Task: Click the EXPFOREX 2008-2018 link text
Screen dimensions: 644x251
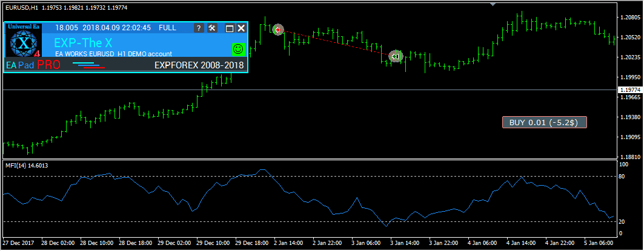Action: [x=199, y=65]
